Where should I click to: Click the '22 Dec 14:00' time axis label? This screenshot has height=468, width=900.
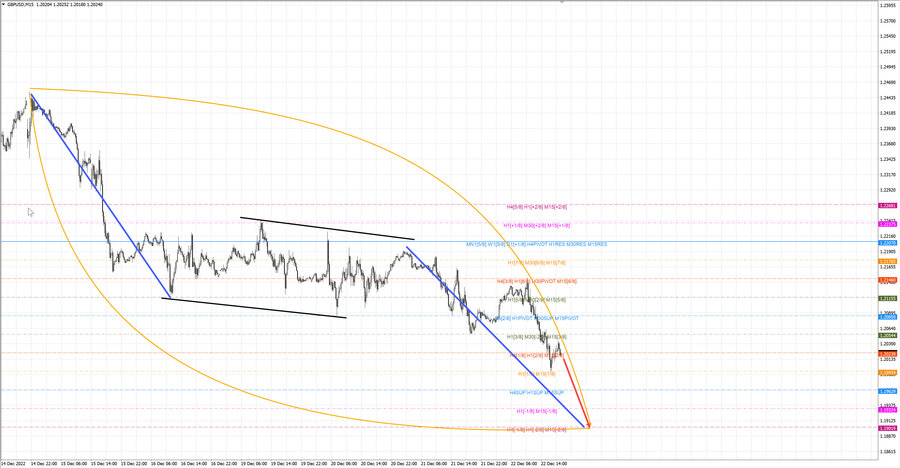pyautogui.click(x=554, y=463)
